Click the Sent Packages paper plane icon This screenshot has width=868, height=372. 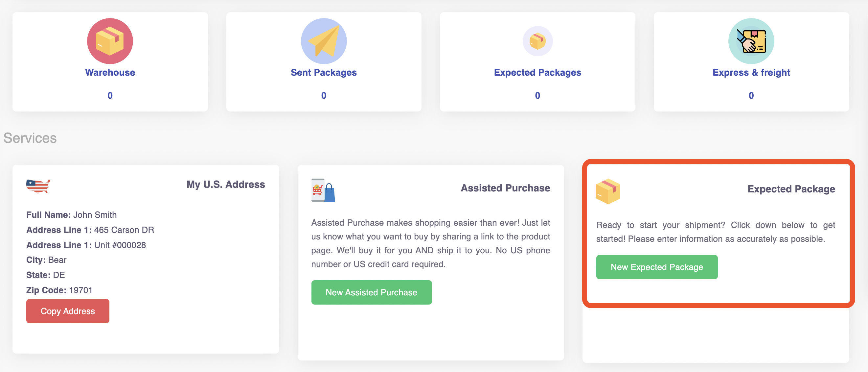tap(324, 41)
